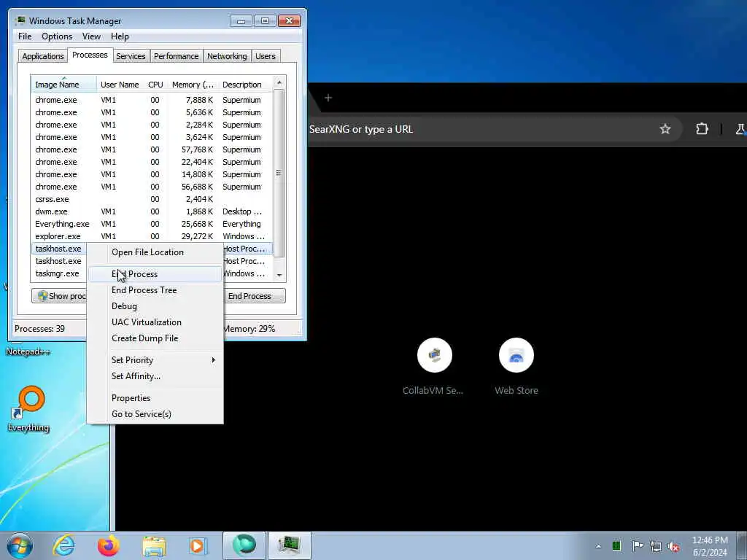
Task: Open Web Store shortcut tile
Action: [x=516, y=367]
